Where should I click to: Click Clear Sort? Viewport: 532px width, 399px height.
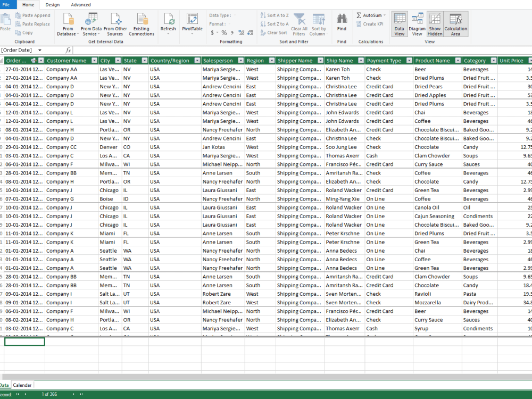tap(273, 32)
